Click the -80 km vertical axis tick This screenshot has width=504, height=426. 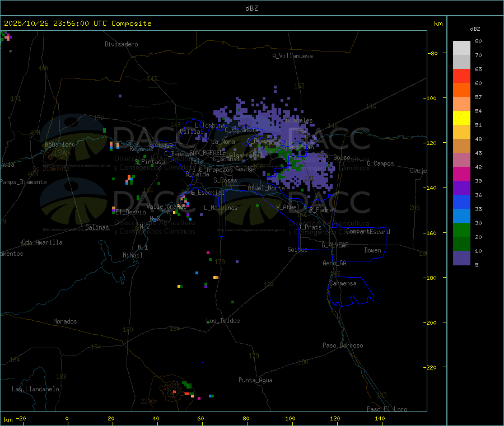point(433,54)
